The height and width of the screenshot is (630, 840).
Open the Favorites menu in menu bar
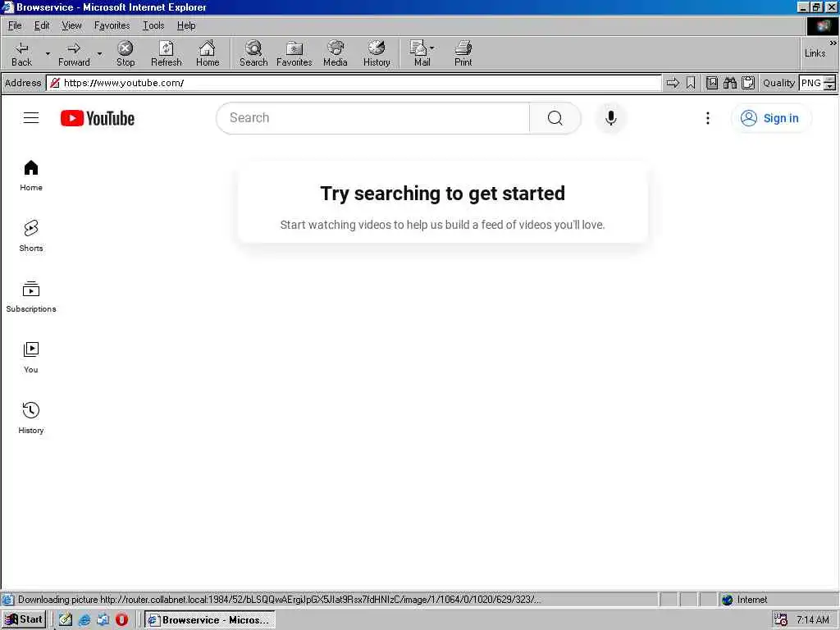point(112,25)
